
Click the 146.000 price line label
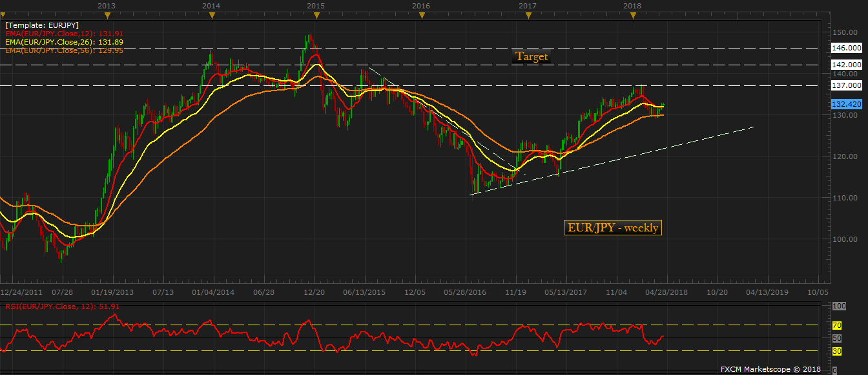coord(848,48)
